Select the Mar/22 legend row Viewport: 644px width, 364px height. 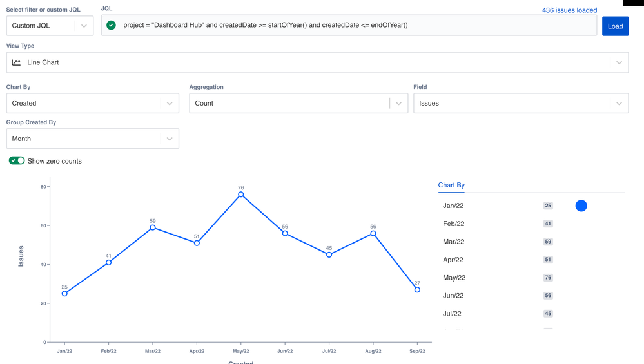click(453, 242)
